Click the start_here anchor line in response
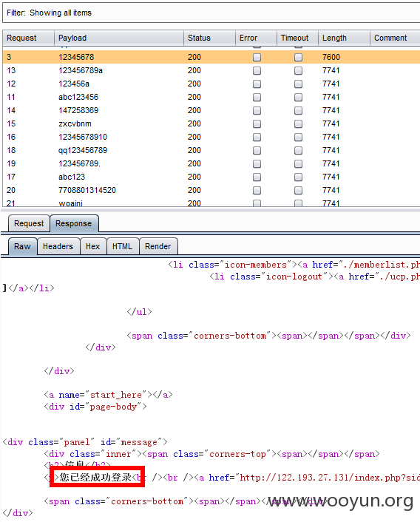The image size is (420, 522). [x=109, y=395]
